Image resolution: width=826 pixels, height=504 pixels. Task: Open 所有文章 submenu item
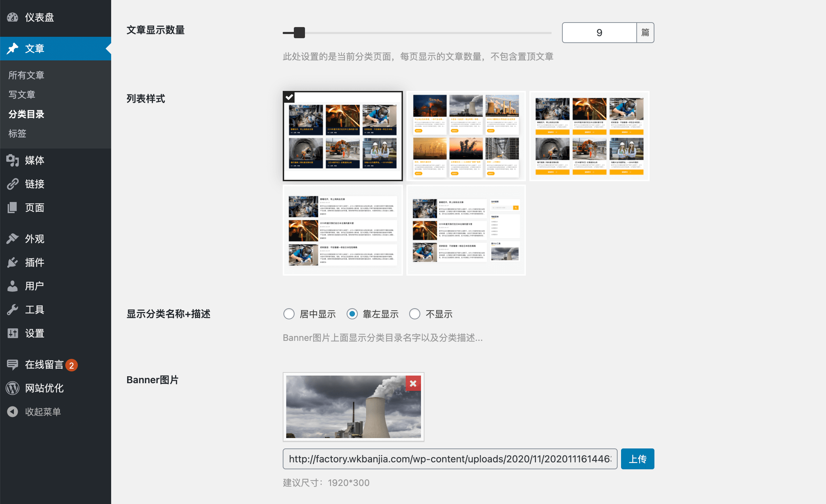(26, 75)
